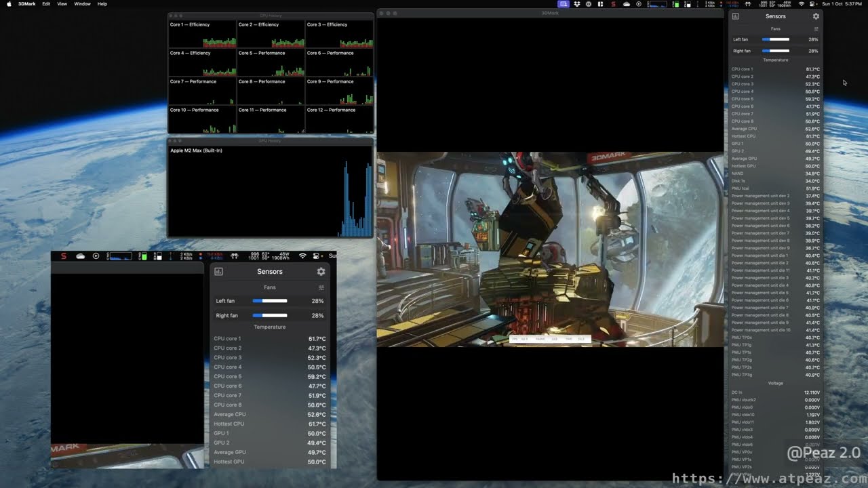
Task: Click red S icon in magnified inset menu bar
Action: pos(64,256)
